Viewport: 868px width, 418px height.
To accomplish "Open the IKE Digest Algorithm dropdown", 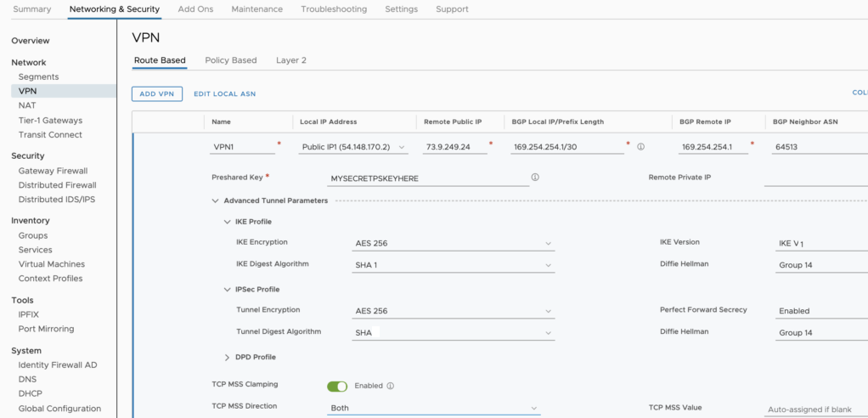I will [454, 265].
